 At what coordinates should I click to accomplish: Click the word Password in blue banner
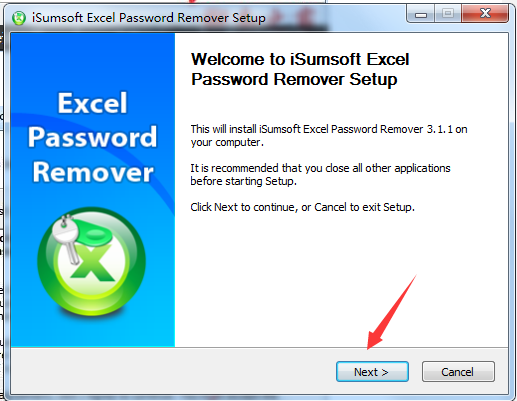(x=92, y=137)
